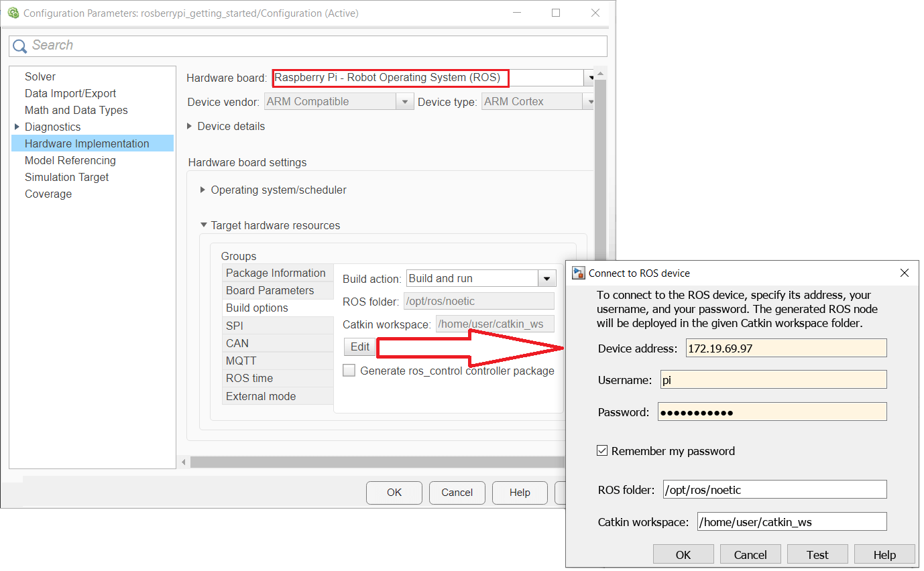
Task: Click the Connect to ROS device title icon
Action: coord(577,273)
